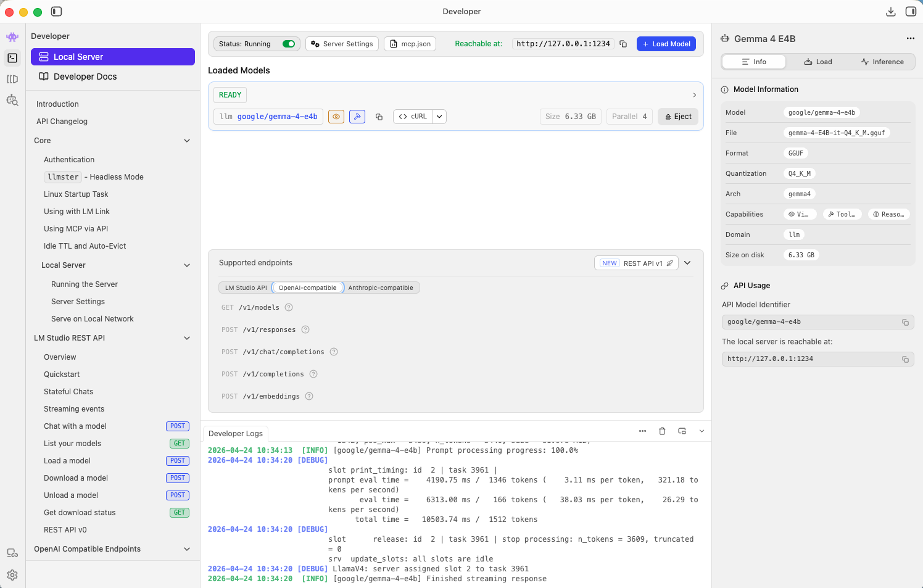Screen dimensions: 923x588
Task: Collapse OpenAI Compatible Endpoints section
Action: point(187,549)
